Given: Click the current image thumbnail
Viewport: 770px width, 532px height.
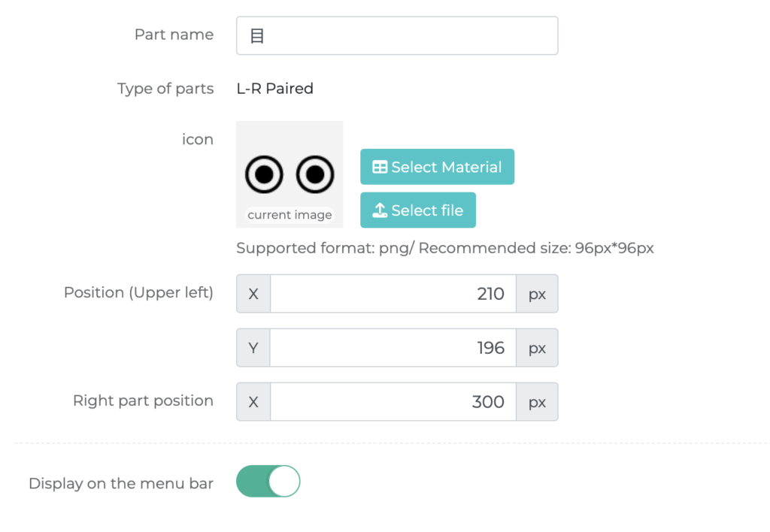Looking at the screenshot, I should (290, 214).
